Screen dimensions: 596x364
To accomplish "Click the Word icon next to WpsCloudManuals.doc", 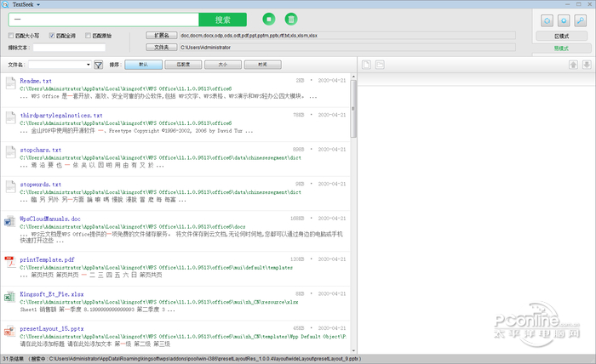I will [9, 221].
